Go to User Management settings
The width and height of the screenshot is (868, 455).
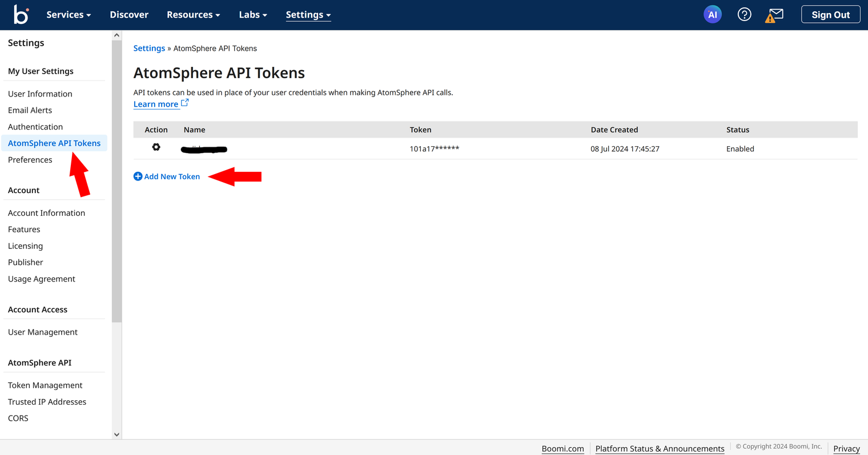coord(42,332)
